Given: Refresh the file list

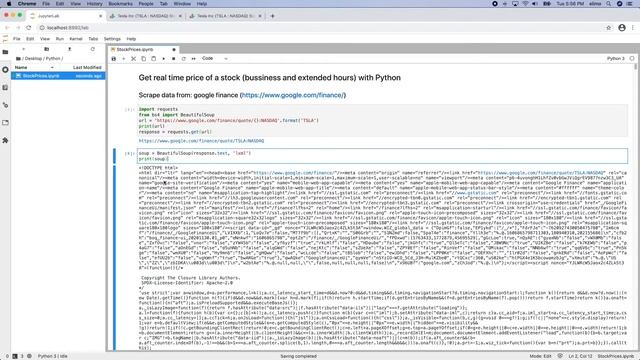Looking at the screenshot, I should click(93, 49).
